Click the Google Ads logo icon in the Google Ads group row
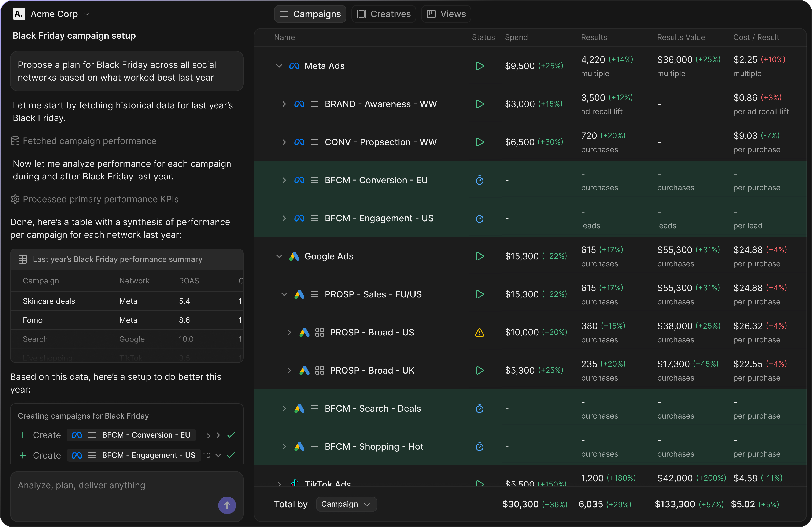Viewport: 812px width, 527px height. [294, 256]
